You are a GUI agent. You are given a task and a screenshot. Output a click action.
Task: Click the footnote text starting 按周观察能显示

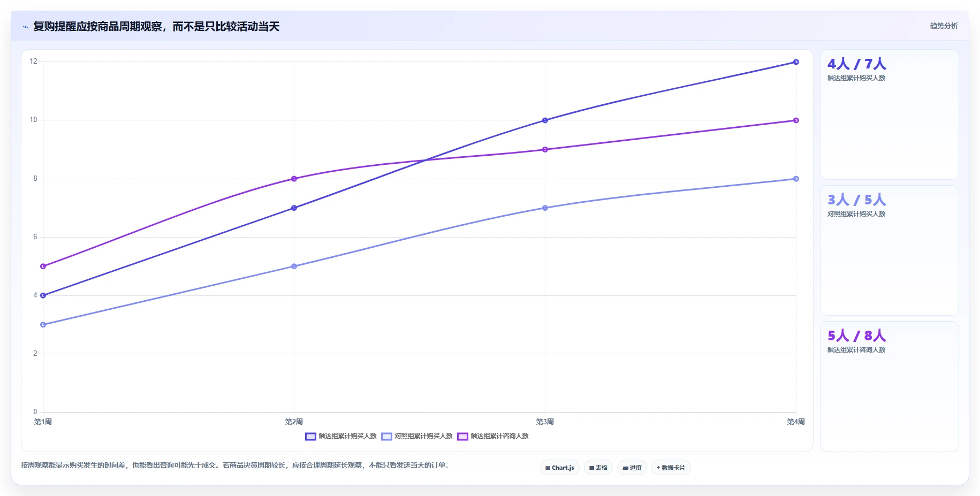tap(236, 466)
